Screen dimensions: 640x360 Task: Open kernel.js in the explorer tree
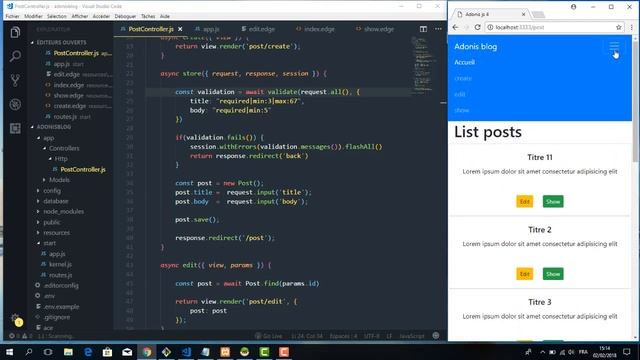(60, 264)
